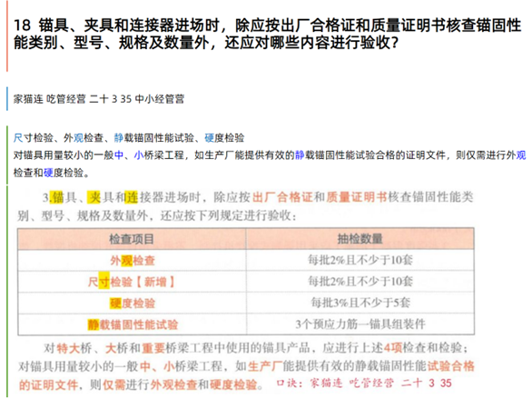
Task: Click the cell 3个预应力筋—锚具组装件
Action: (360, 324)
